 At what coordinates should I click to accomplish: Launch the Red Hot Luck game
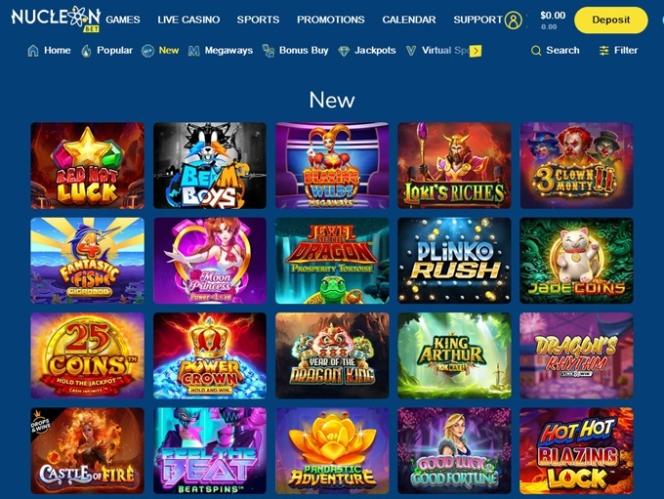coord(87,166)
